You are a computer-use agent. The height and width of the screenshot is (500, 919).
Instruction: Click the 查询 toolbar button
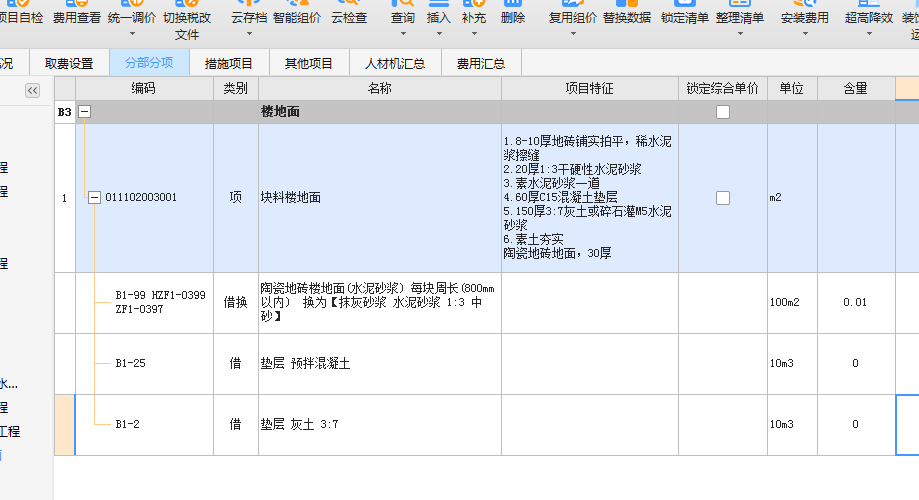(x=403, y=13)
